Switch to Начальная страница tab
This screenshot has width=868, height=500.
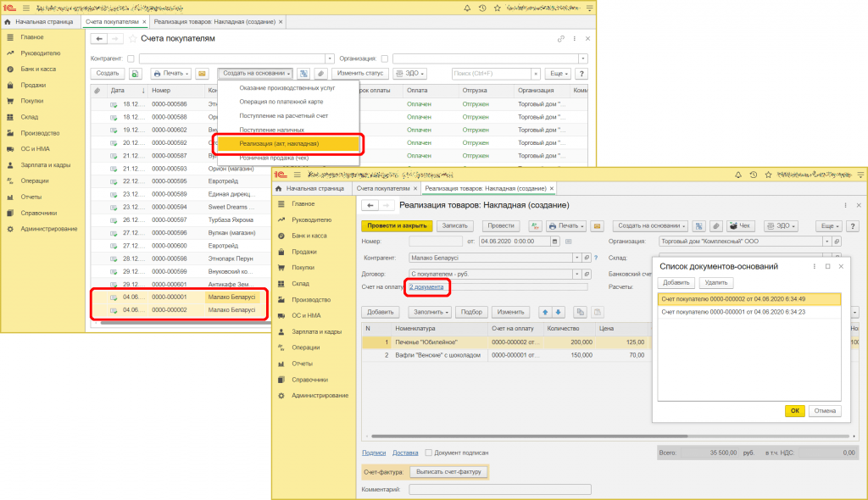coord(45,20)
